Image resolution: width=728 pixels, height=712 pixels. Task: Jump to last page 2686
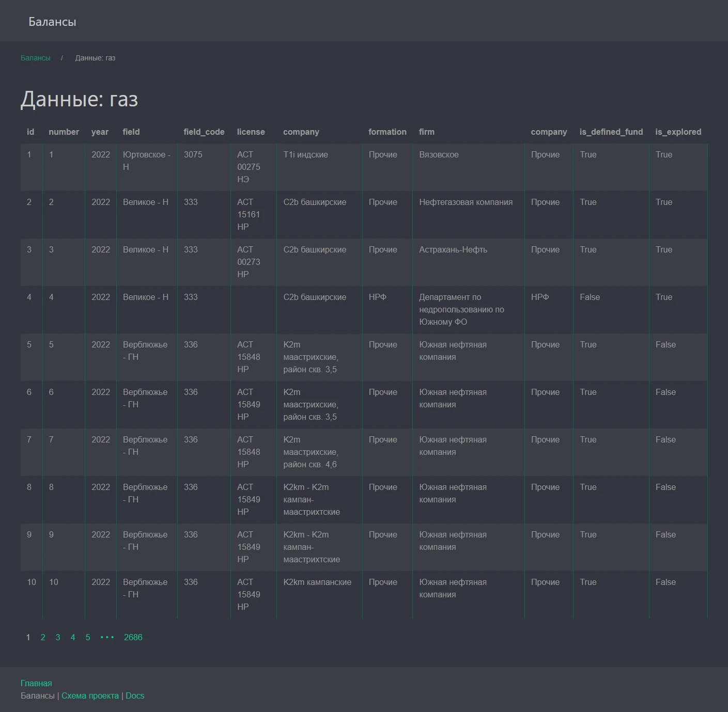[x=133, y=637]
